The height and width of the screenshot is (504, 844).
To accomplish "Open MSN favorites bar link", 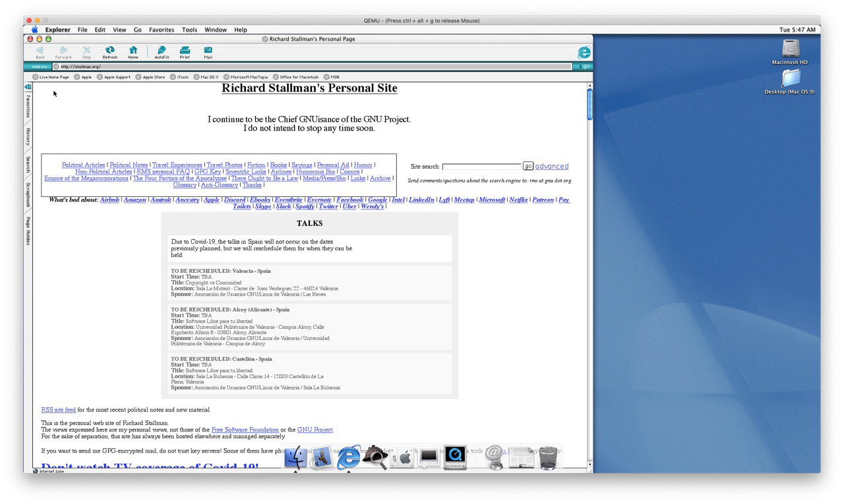I will click(332, 77).
